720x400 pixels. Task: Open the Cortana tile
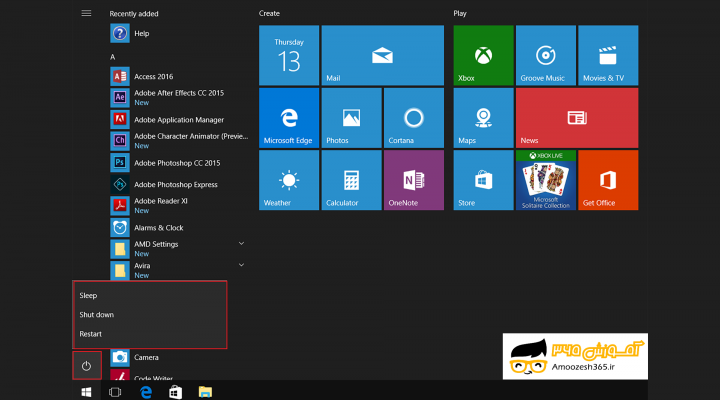click(414, 118)
